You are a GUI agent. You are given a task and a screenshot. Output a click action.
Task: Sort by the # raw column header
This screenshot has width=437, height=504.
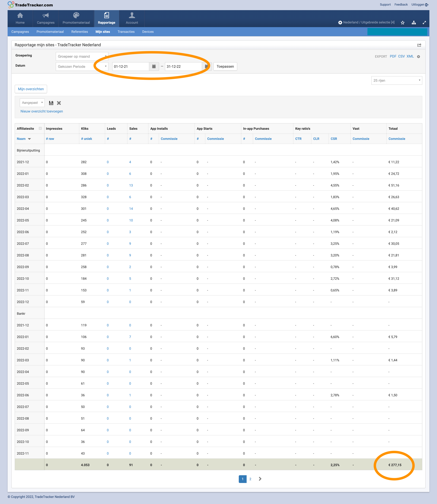pyautogui.click(x=50, y=139)
